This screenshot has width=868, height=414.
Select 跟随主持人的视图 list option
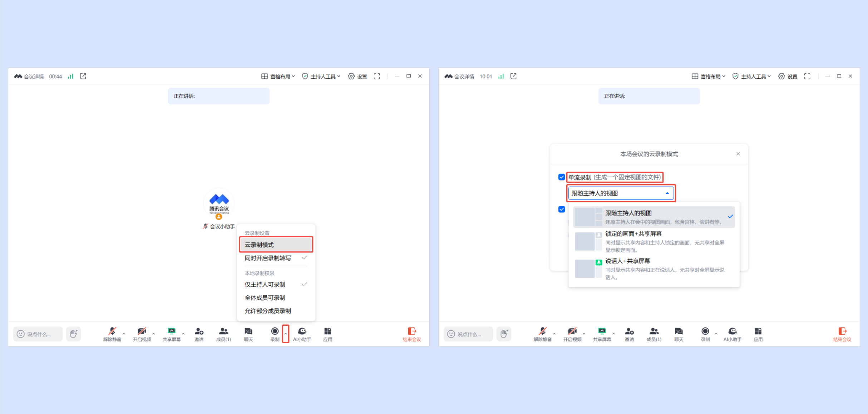[654, 217]
